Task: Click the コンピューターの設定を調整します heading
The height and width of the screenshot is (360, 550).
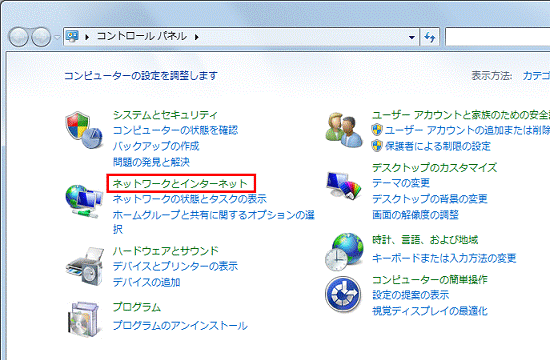Action: (x=141, y=75)
